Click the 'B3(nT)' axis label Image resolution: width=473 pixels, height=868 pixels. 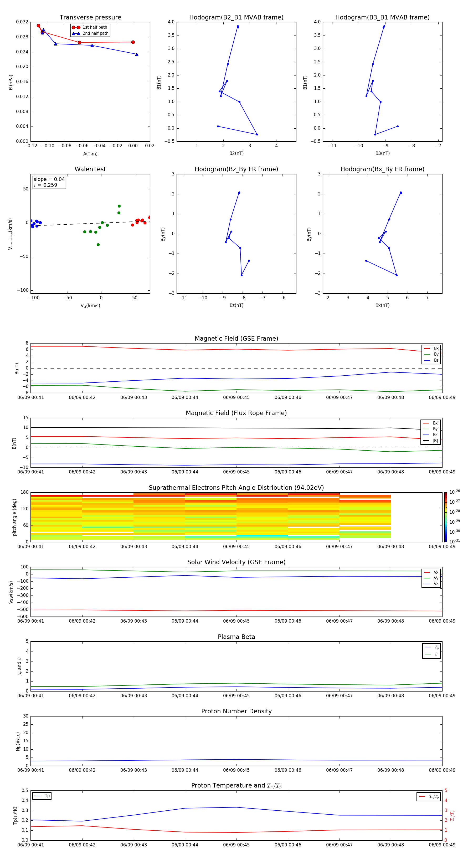point(382,153)
